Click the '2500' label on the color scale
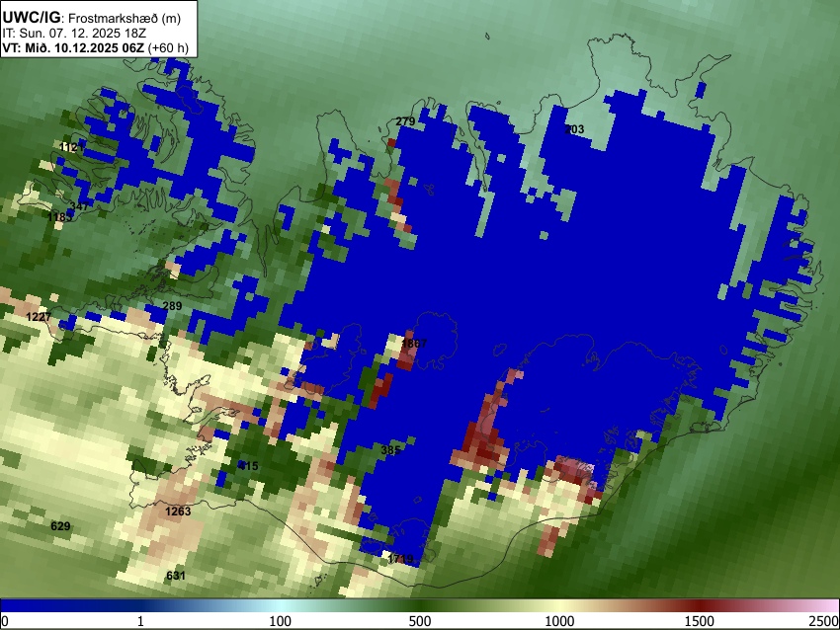840x630 pixels. [824, 621]
